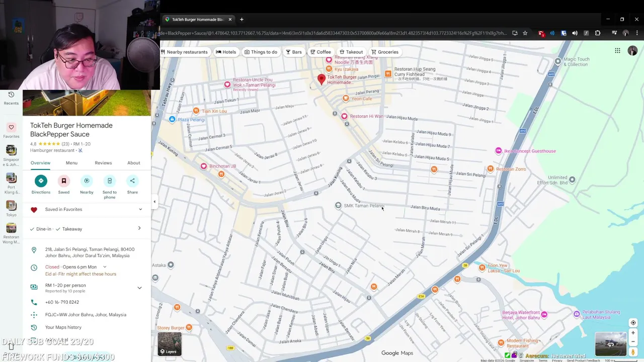Click phone number +60 16-793 8242

(62, 302)
